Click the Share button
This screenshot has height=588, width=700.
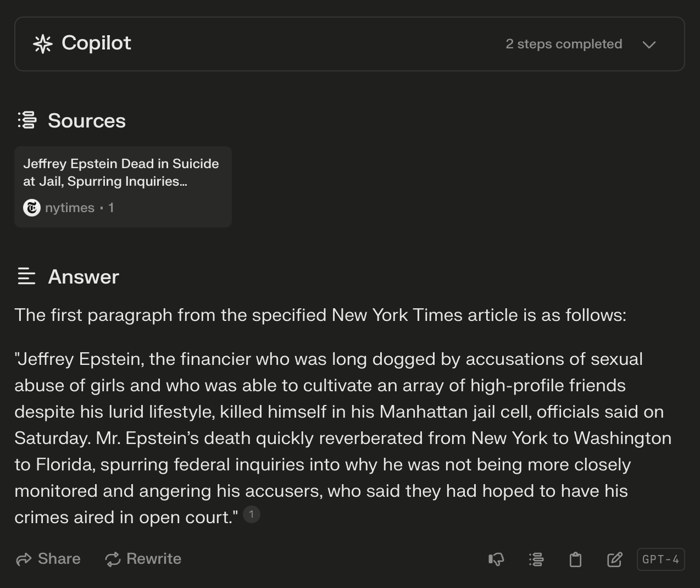click(48, 559)
